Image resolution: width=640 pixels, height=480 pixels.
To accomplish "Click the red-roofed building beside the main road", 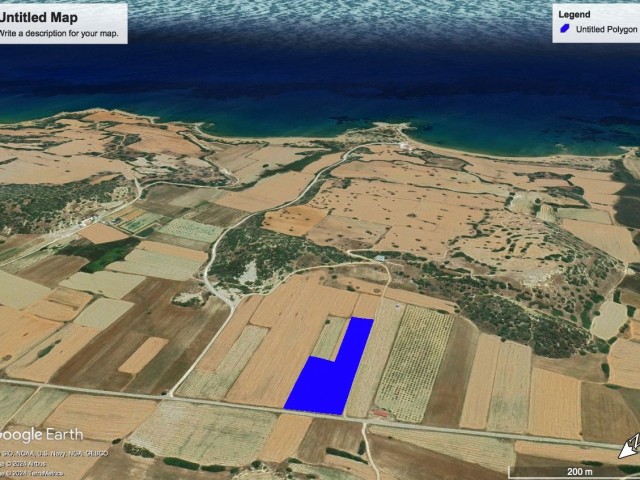I will [380, 413].
